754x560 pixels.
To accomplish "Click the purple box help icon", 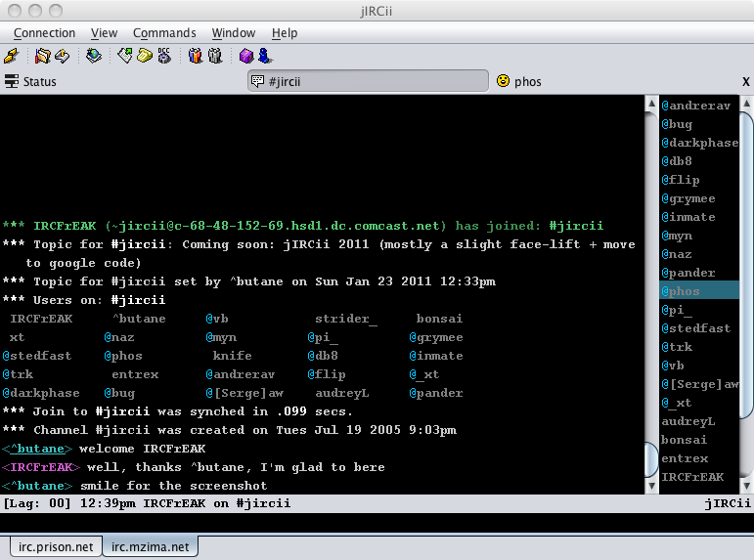I will 246,57.
